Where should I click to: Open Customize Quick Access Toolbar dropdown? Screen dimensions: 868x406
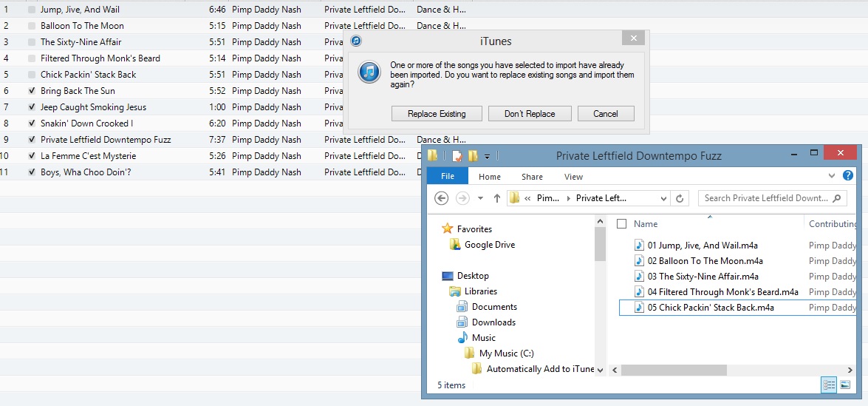487,157
